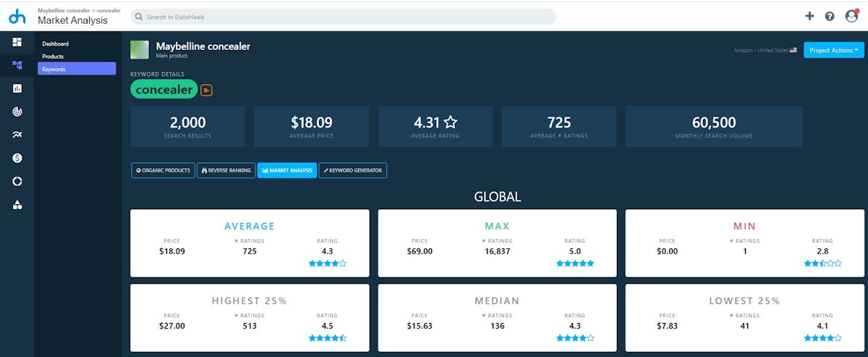Open the ring circle sidebar icon
The width and height of the screenshot is (868, 357).
tap(17, 181)
